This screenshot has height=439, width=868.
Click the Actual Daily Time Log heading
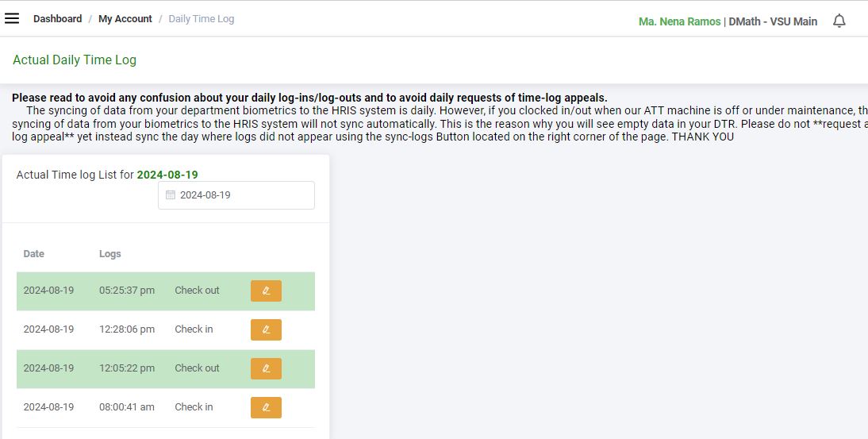pyautogui.click(x=75, y=60)
